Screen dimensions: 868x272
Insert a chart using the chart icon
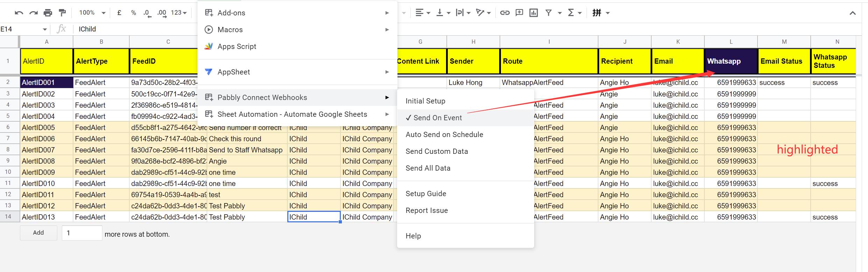click(533, 13)
